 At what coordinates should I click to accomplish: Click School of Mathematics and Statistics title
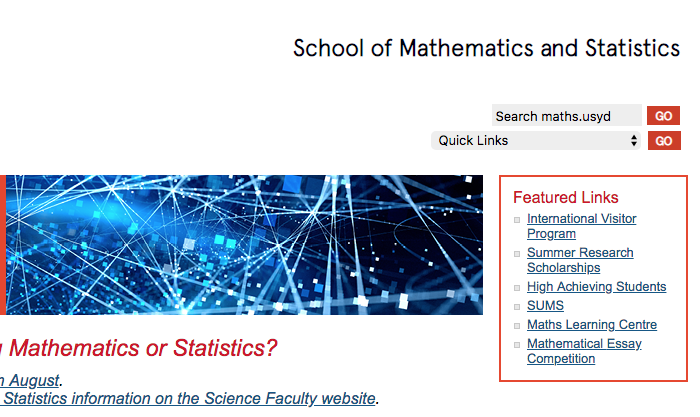coord(486,48)
